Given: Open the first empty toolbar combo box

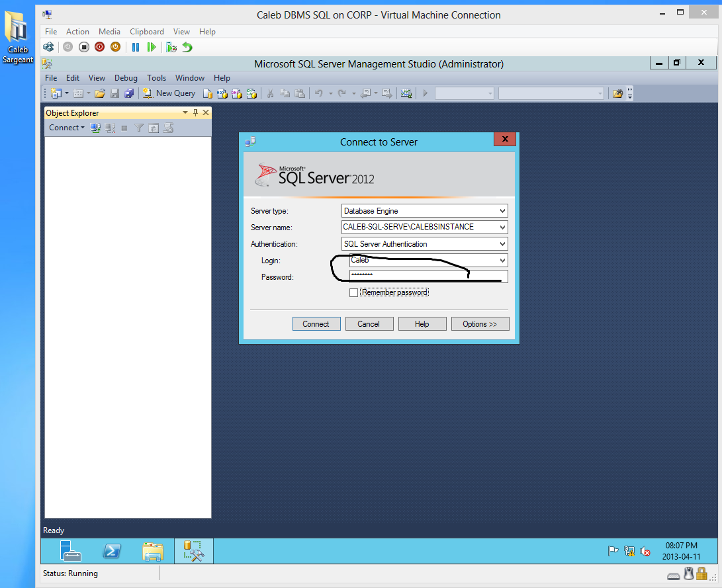Looking at the screenshot, I should (x=464, y=93).
